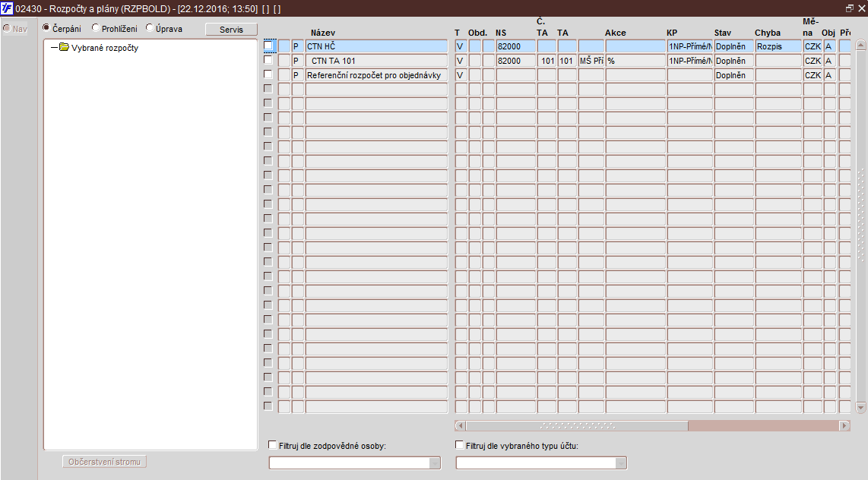868x480 pixels.
Task: Click Doplněn status in Referenční rozpočet row
Action: coord(733,75)
